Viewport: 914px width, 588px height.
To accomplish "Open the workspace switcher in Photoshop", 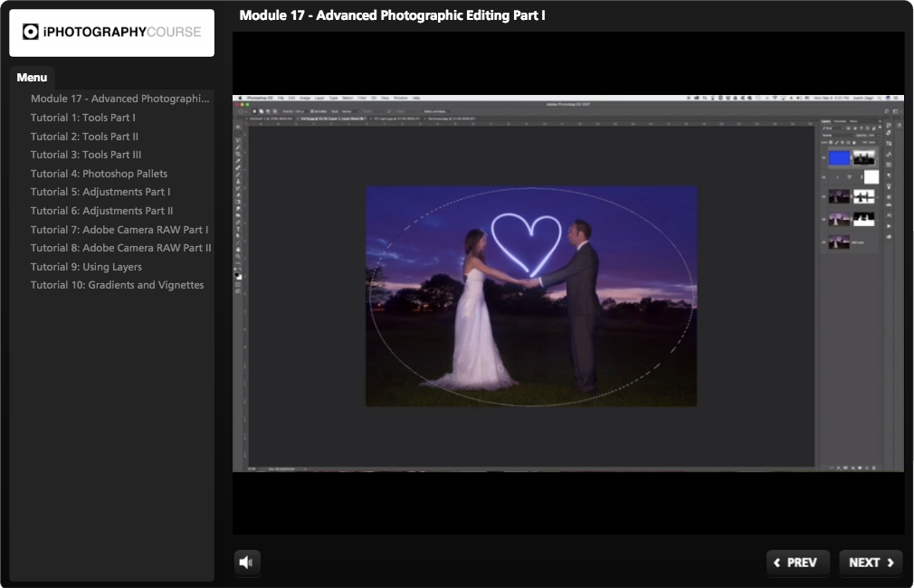I will [895, 111].
